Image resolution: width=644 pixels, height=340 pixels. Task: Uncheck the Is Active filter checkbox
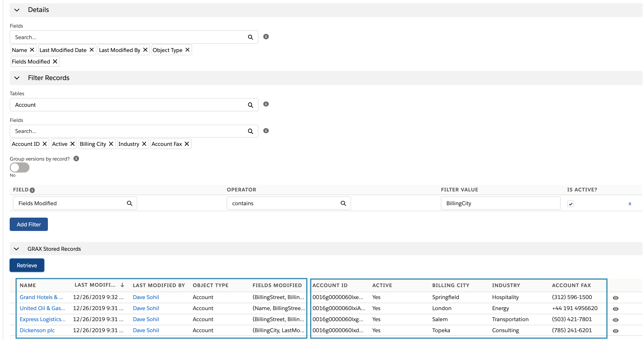570,204
